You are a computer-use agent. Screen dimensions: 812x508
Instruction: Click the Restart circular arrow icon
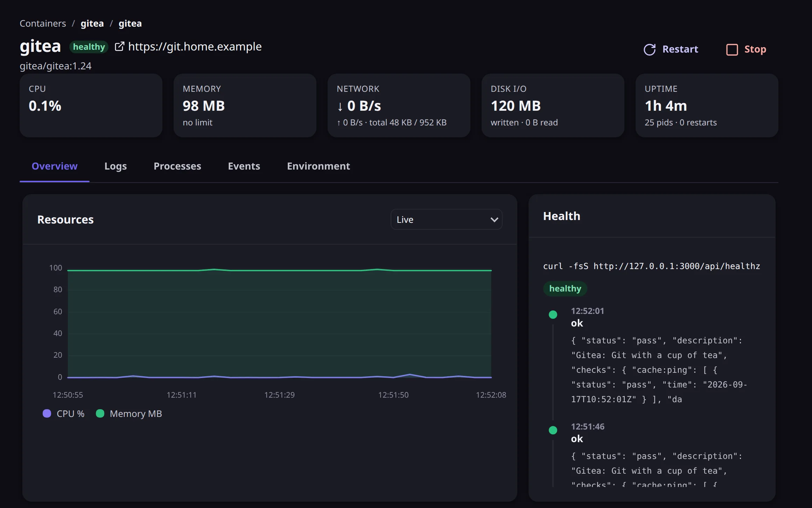coord(650,49)
